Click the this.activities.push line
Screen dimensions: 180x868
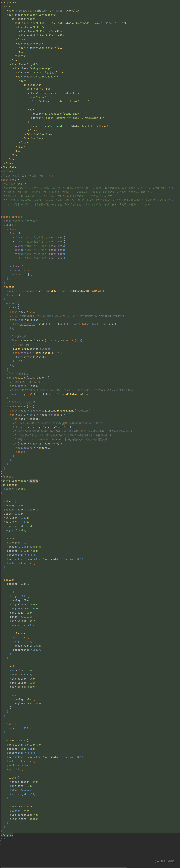65,324
